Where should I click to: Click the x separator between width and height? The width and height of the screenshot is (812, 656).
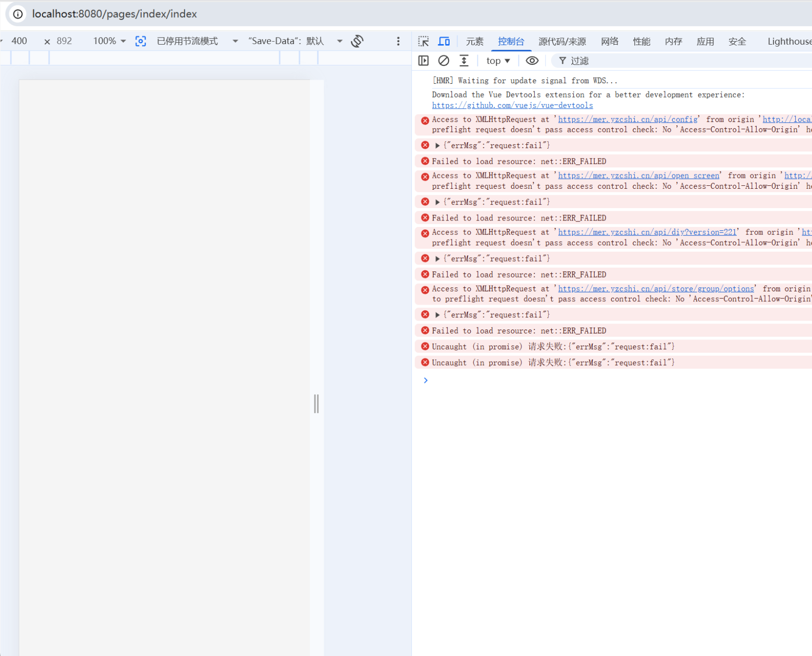pos(47,42)
